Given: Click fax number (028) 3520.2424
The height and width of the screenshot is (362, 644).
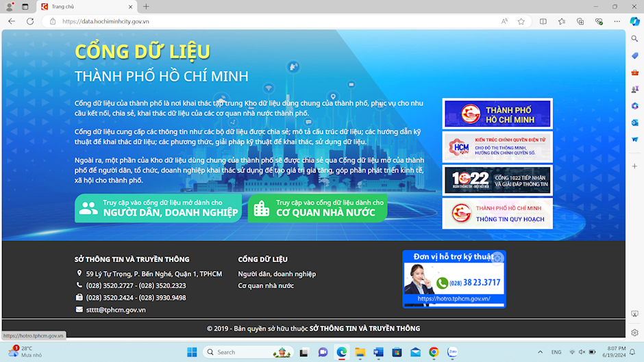Looking at the screenshot, I should tap(109, 298).
